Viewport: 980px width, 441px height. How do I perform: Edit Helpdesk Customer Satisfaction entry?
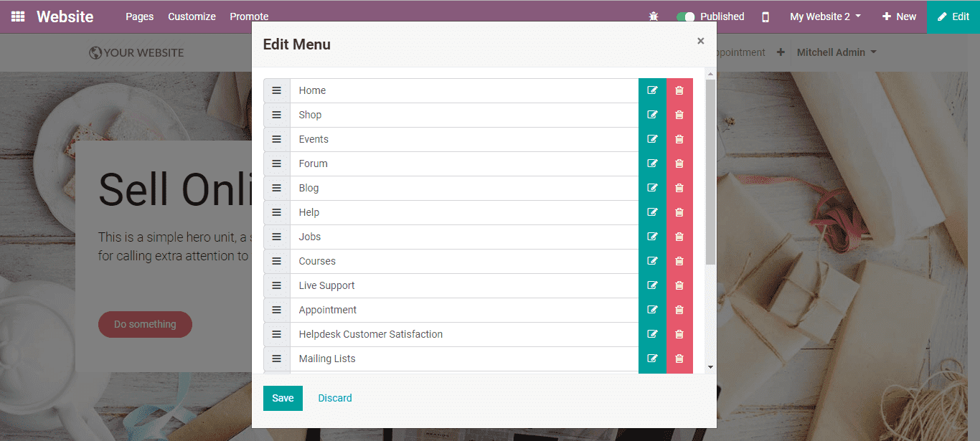(x=652, y=334)
